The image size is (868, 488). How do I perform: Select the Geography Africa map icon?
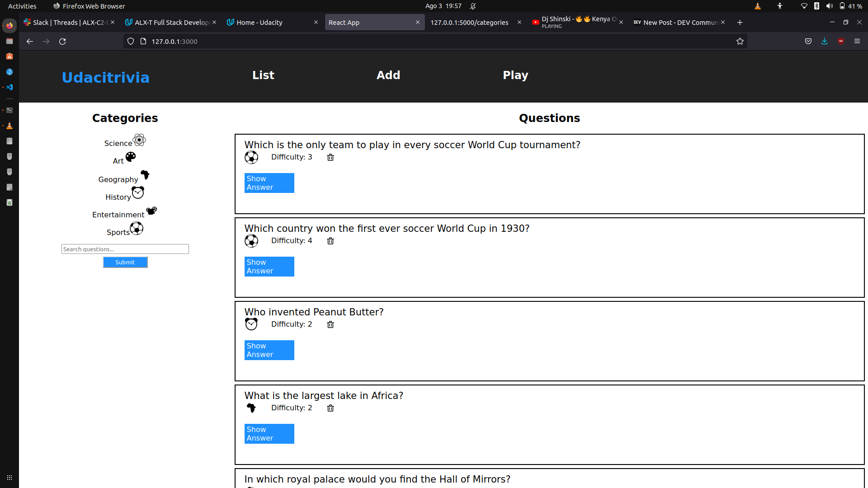pyautogui.click(x=145, y=175)
